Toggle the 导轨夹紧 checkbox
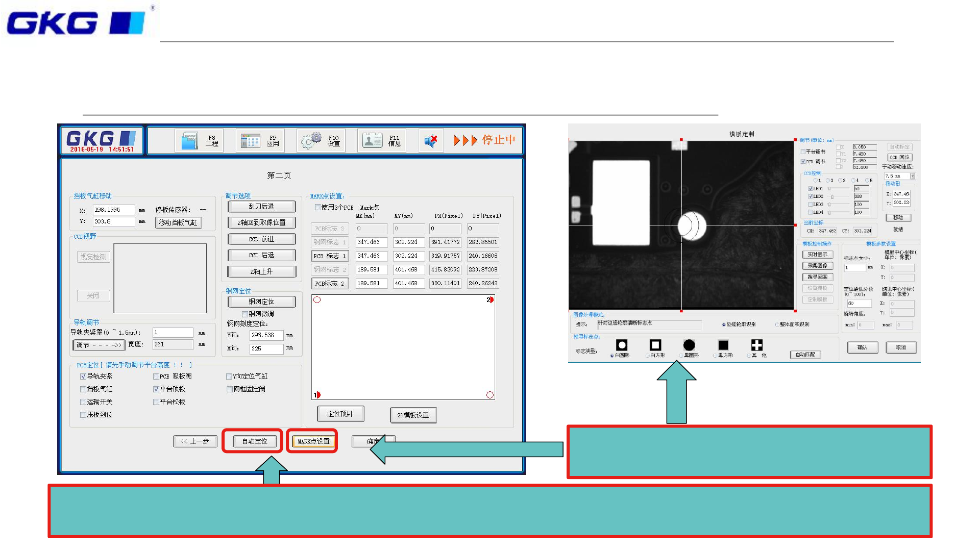This screenshot has height=551, width=980. click(x=83, y=377)
